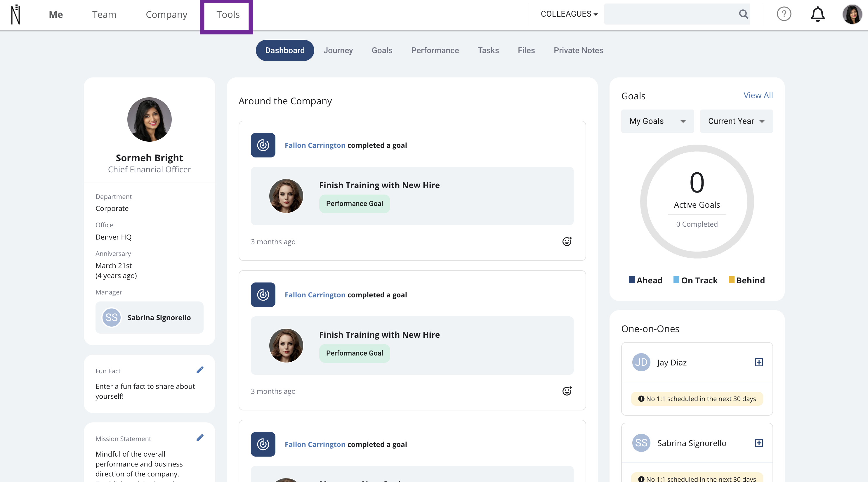The width and height of the screenshot is (868, 482).
Task: Click '0 Completed' text in Goals
Action: point(697,224)
